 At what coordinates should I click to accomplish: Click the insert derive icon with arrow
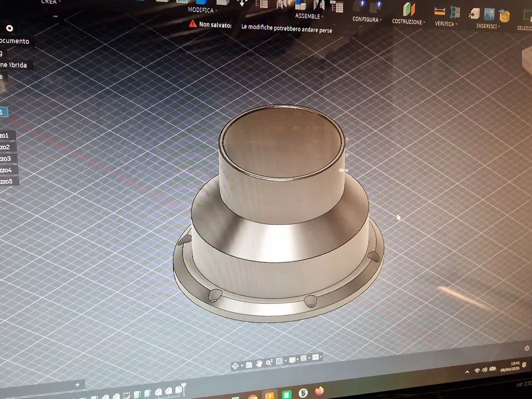pos(474,14)
